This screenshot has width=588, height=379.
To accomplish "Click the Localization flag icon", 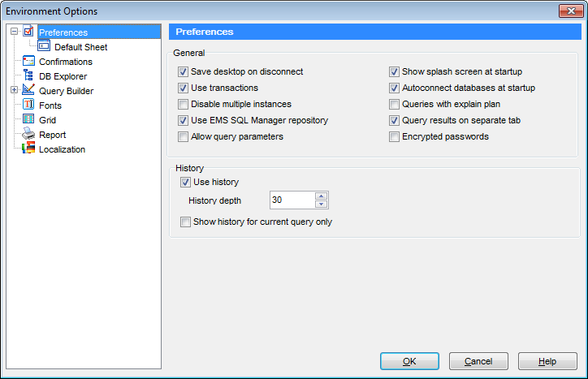I will coord(28,149).
